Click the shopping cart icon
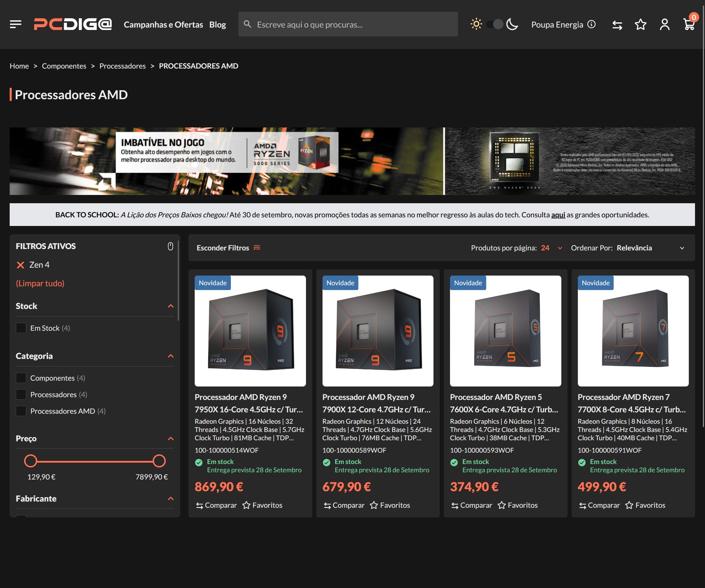This screenshot has height=588, width=705. (689, 24)
